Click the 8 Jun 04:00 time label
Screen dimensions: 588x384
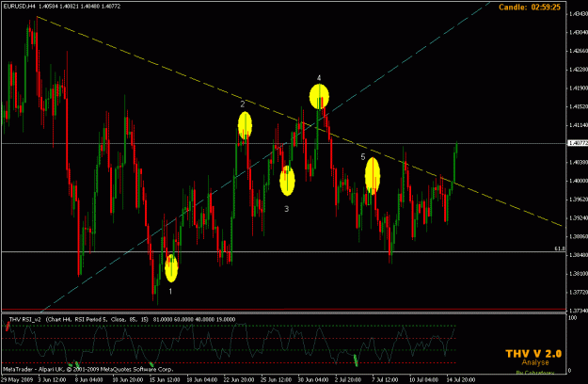(x=88, y=380)
